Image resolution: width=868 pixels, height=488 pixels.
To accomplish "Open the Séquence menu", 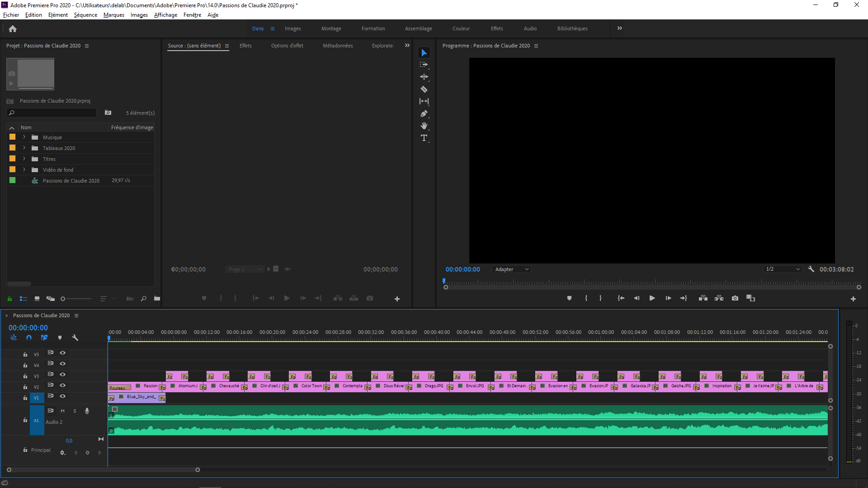I will [85, 15].
